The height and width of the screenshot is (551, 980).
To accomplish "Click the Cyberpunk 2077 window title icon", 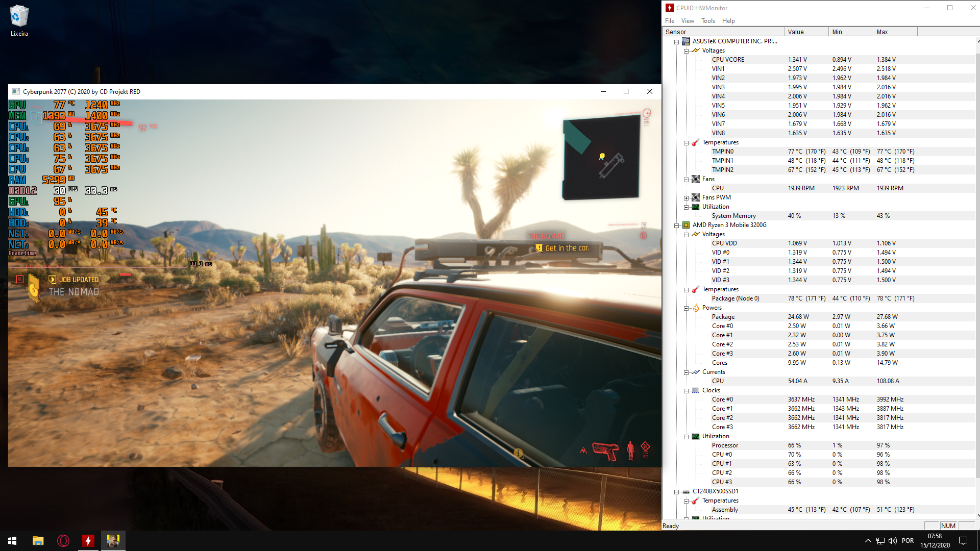I will [x=16, y=92].
